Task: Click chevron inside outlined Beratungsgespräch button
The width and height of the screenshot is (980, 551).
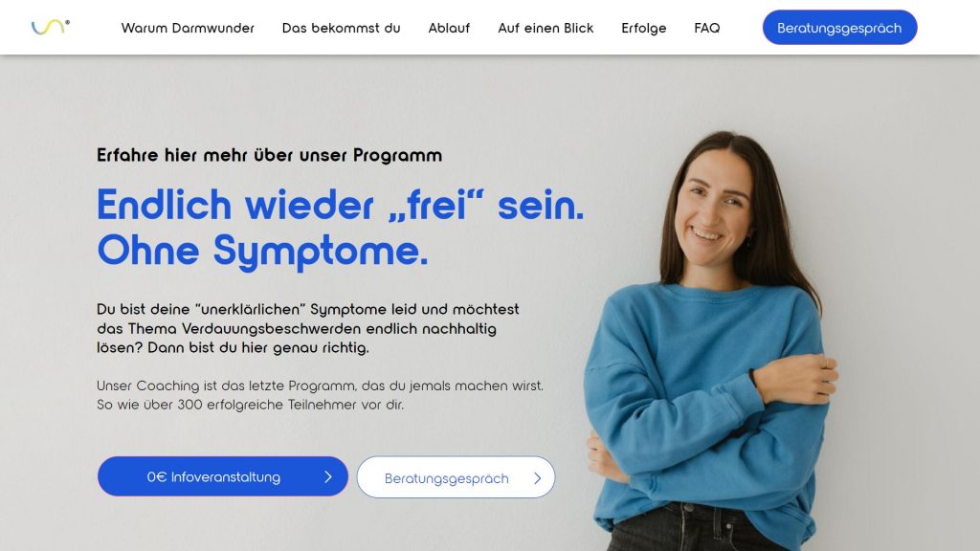Action: pos(538,478)
